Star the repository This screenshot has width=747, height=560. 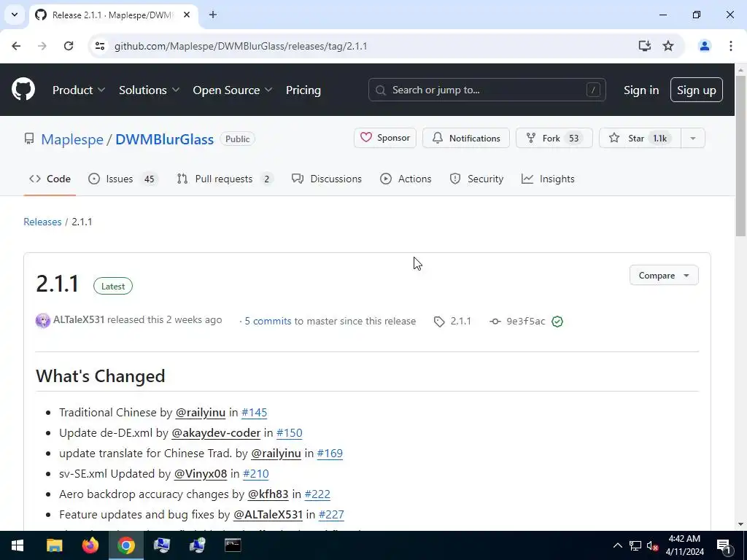(x=640, y=138)
